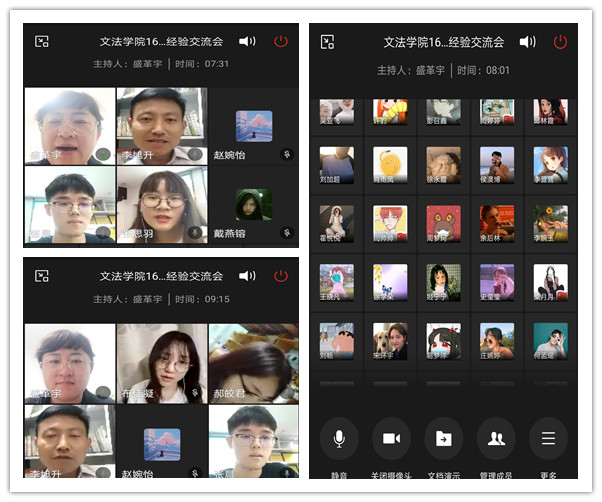Select 李旭升's video tile in the 09:15 meeting
The image size is (602, 502).
click(x=70, y=441)
